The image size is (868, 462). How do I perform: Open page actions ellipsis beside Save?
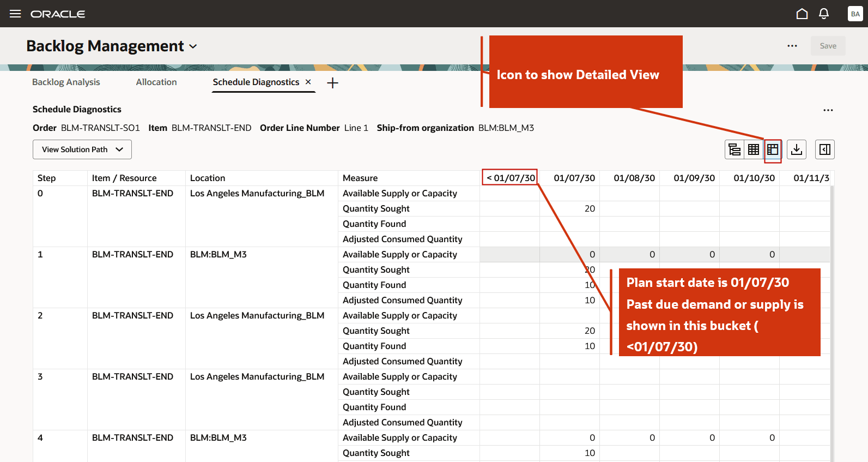click(x=792, y=46)
